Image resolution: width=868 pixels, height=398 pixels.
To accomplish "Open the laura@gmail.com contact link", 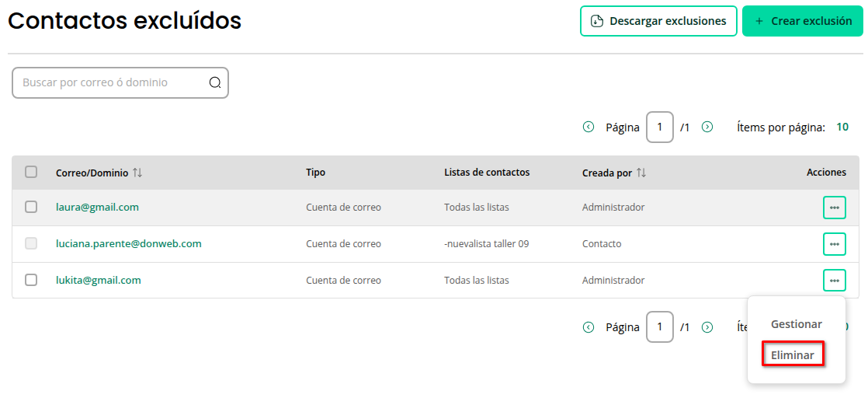I will (x=97, y=208).
